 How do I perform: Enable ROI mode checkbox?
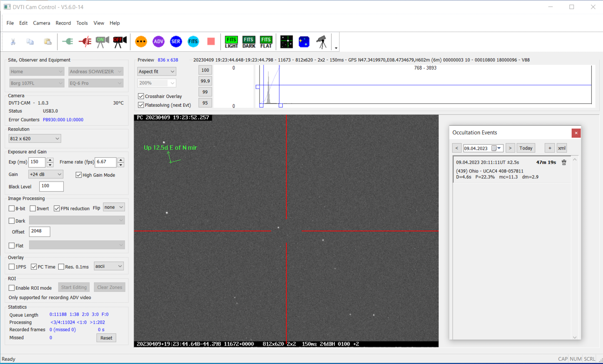click(x=12, y=288)
